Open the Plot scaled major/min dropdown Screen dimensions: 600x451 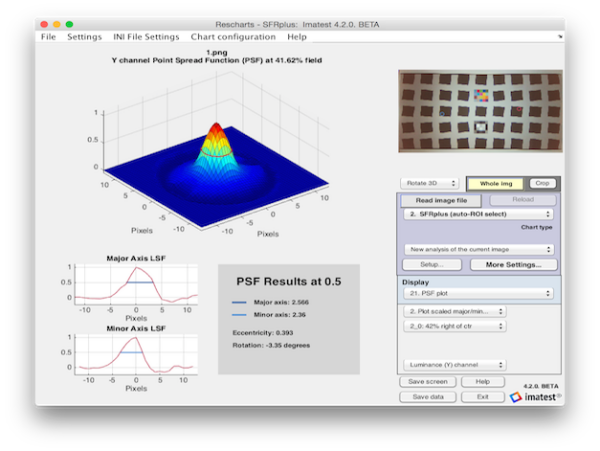[x=455, y=311]
